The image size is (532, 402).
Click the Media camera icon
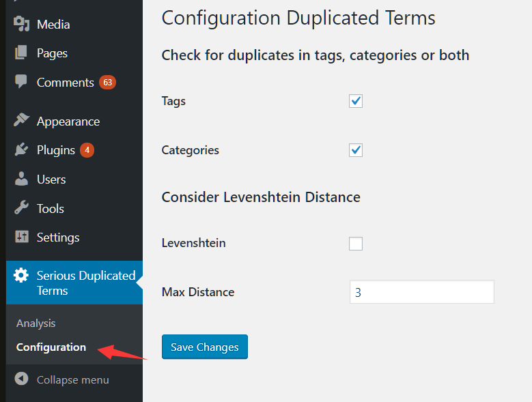[x=21, y=24]
